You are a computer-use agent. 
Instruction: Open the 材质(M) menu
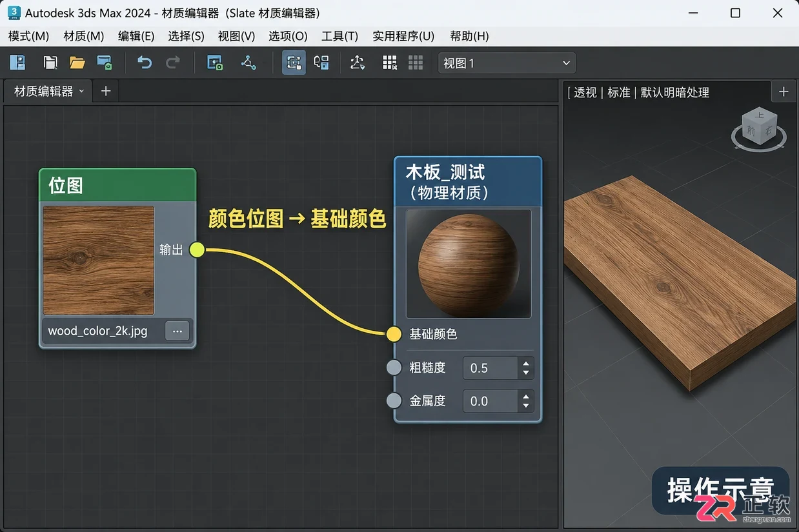tap(84, 36)
